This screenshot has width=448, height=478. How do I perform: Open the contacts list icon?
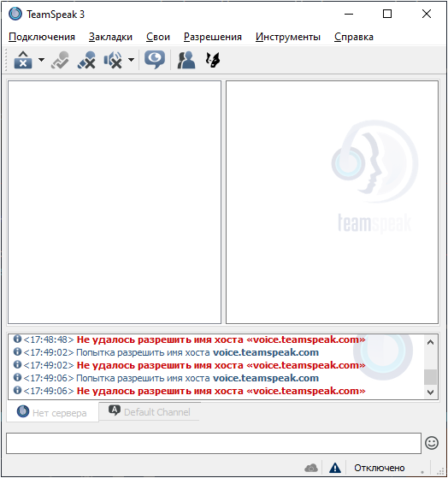tap(186, 60)
